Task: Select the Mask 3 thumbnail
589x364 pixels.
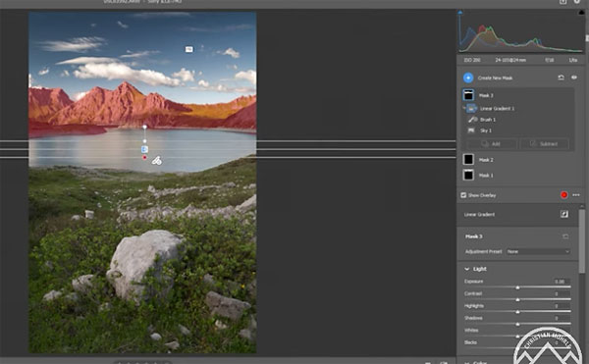Action: [468, 95]
